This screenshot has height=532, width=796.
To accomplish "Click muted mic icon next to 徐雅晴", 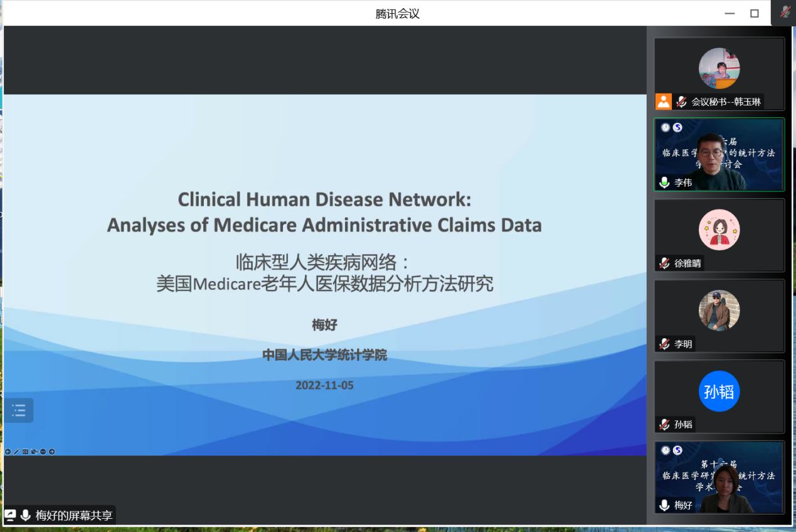I will click(664, 263).
